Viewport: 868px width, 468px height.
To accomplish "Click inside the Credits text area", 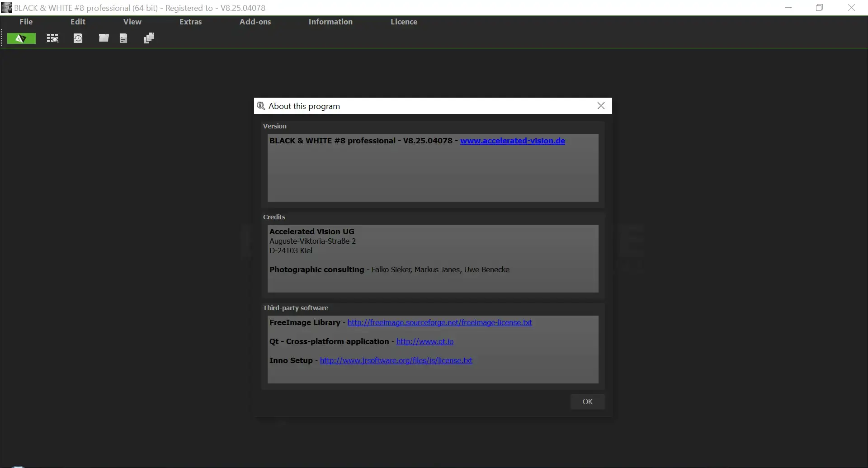I will coord(433,259).
